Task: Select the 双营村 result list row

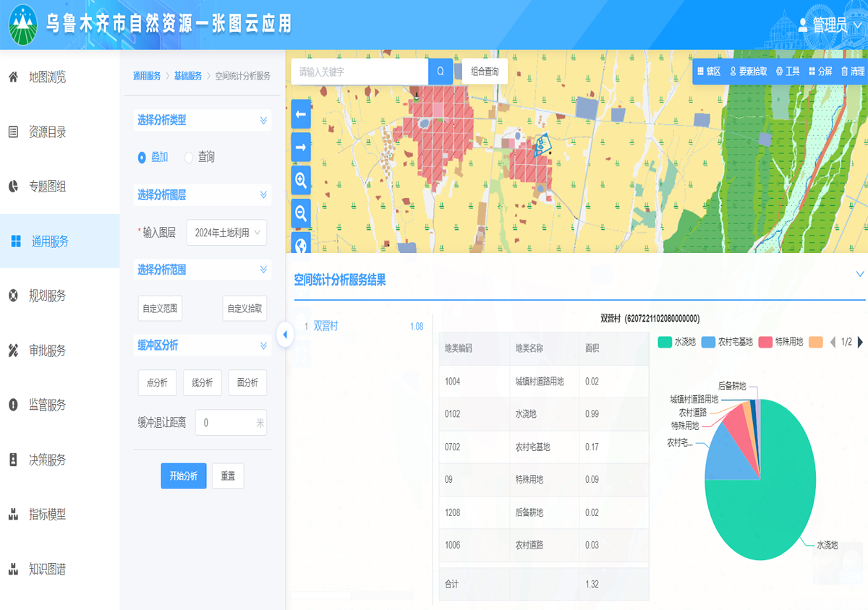Action: coord(363,327)
